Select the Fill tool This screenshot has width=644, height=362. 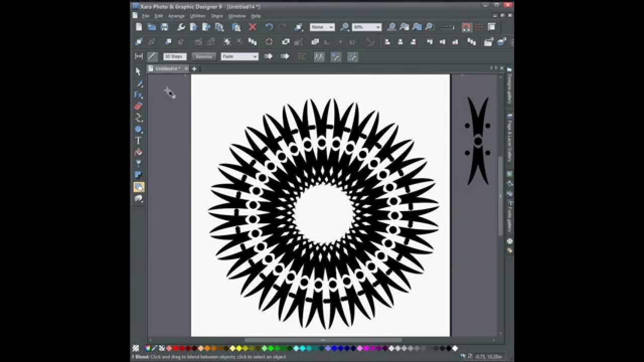[x=138, y=152]
